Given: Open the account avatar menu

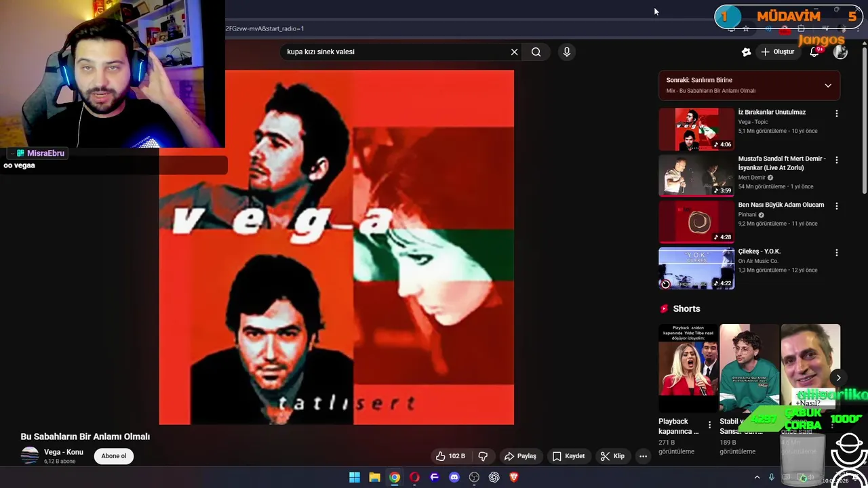Looking at the screenshot, I should (x=840, y=52).
